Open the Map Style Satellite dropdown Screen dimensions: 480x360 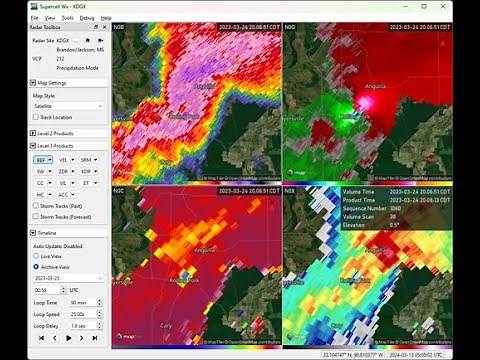click(x=68, y=106)
